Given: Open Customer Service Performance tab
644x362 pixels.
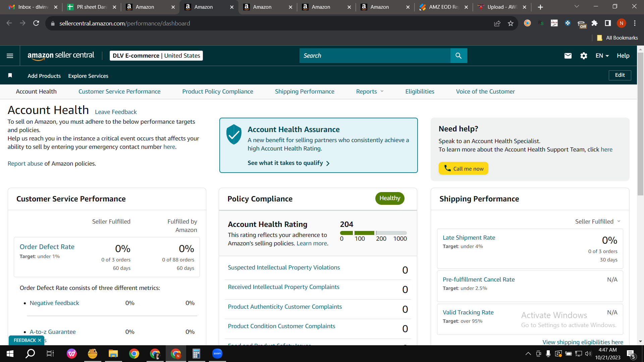Looking at the screenshot, I should 119,92.
